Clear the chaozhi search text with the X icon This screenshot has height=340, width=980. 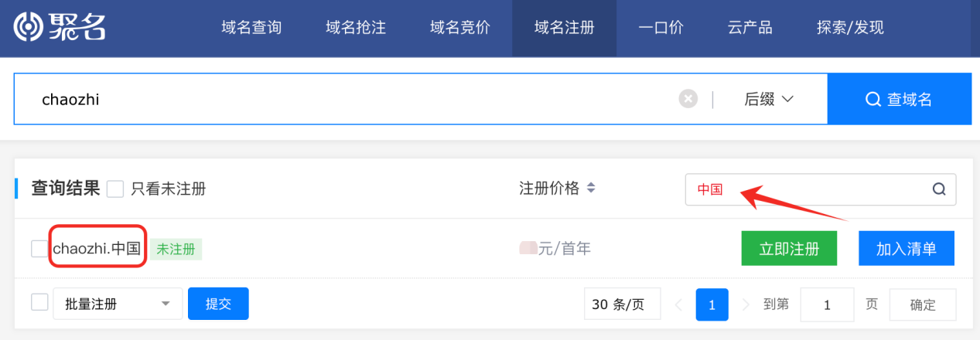pyautogui.click(x=688, y=99)
